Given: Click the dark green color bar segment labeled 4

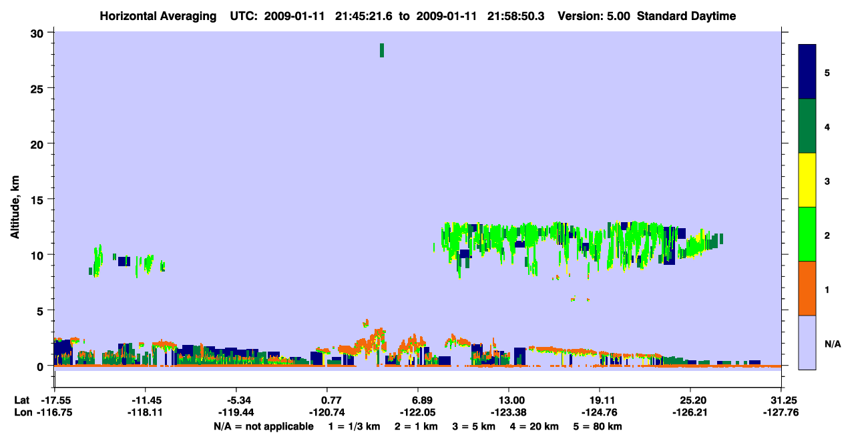Looking at the screenshot, I should [807, 126].
